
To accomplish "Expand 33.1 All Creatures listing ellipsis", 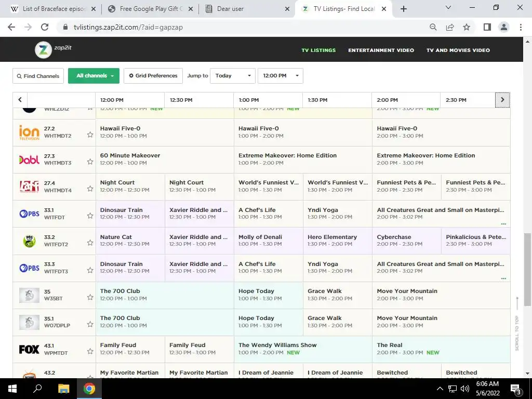I will [503, 224].
